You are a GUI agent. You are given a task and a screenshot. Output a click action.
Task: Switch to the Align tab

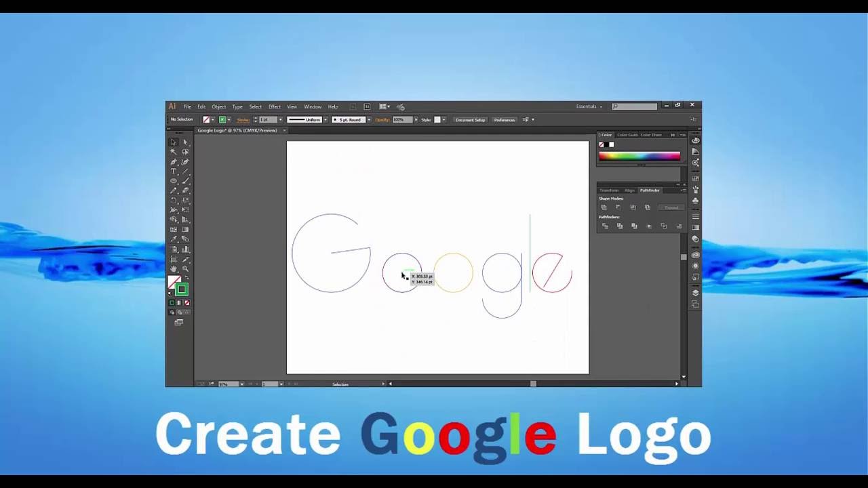pos(630,190)
